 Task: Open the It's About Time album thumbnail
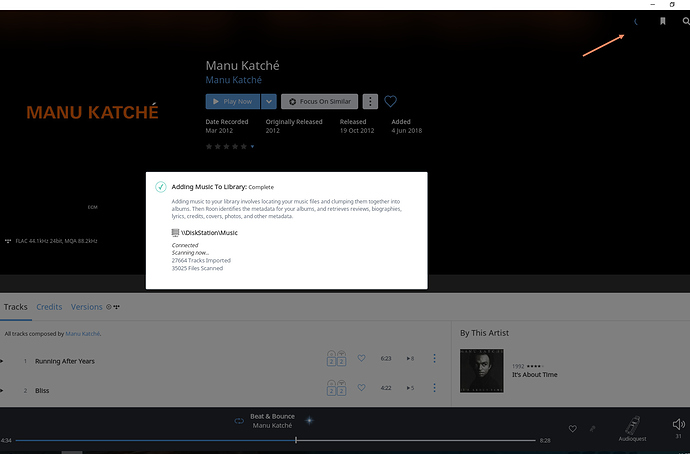[482, 371]
